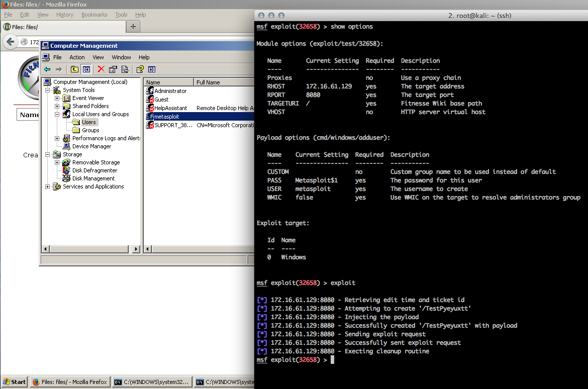Click the Firefox Back navigation arrow
This screenshot has height=389, width=588.
point(11,42)
